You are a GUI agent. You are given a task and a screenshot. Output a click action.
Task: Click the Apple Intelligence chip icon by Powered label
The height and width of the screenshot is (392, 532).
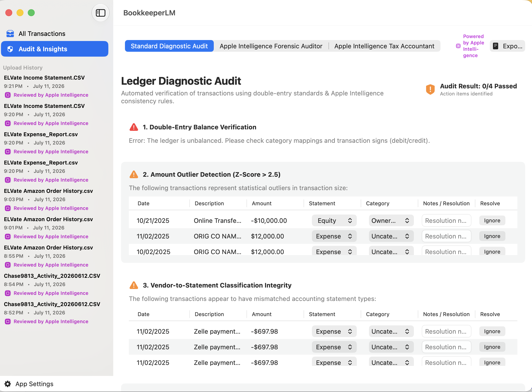tap(458, 46)
